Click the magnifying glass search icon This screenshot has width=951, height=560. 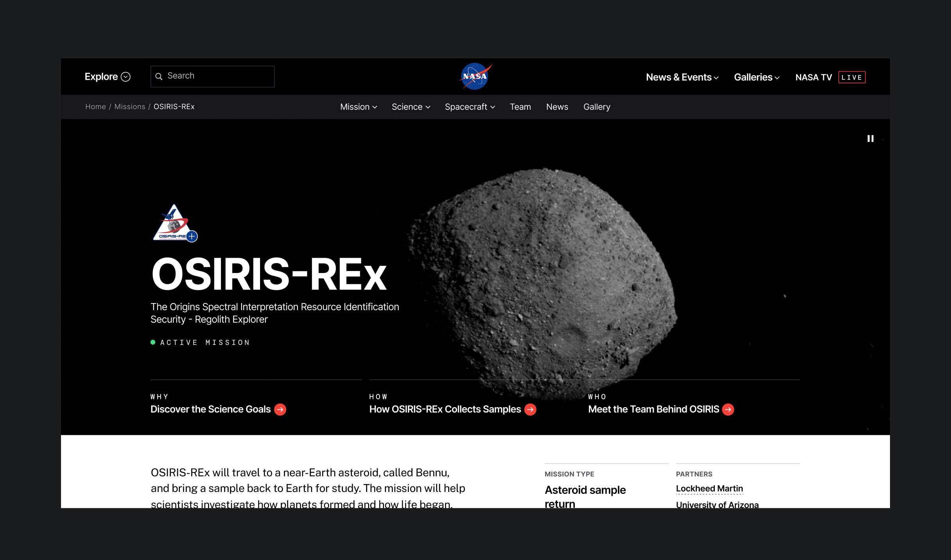click(159, 76)
